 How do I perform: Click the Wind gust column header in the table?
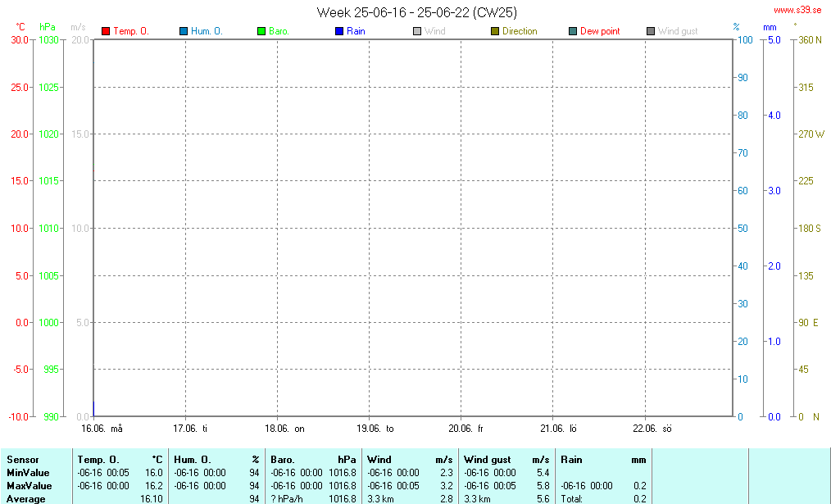coord(487,460)
